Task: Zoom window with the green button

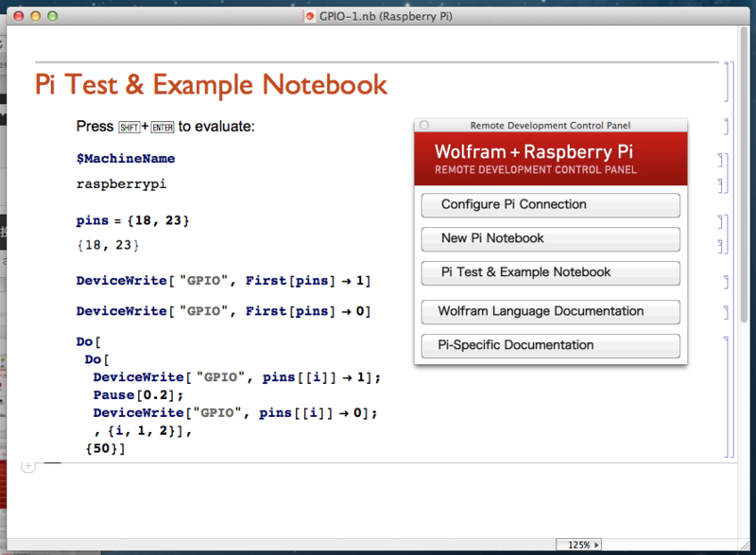Action: tap(53, 16)
